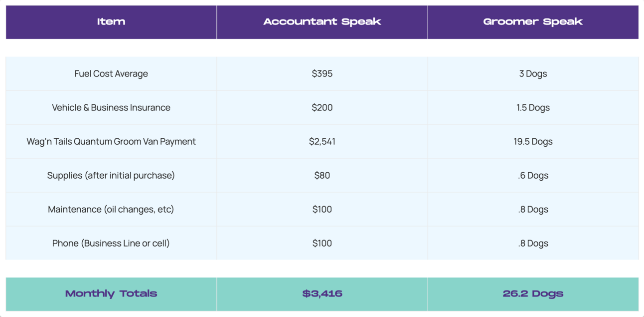Select the Fuel Cost Average row label
This screenshot has height=317, width=644.
tap(111, 74)
